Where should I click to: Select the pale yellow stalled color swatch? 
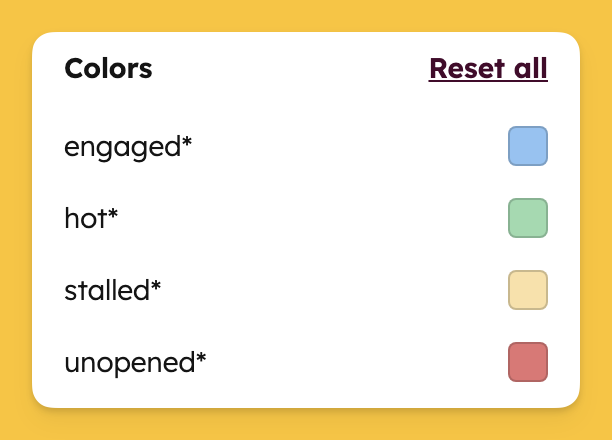(x=528, y=290)
